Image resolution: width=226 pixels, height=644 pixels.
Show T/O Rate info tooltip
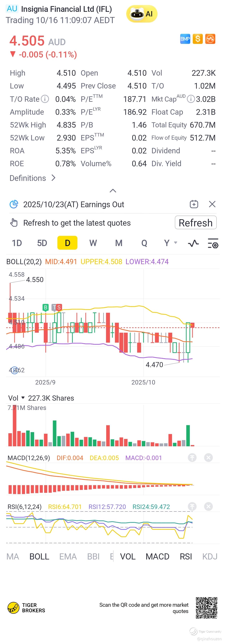coord(45,99)
